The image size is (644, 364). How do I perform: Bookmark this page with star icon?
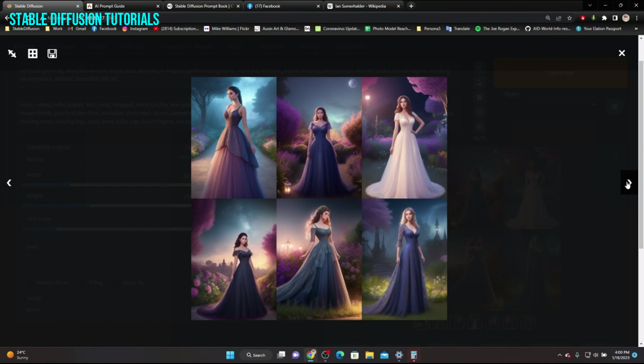[x=570, y=18]
